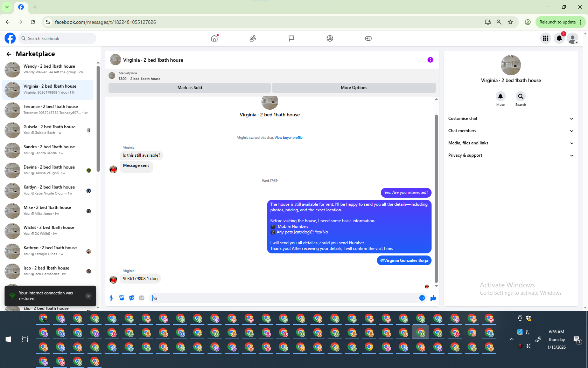Click the More Options button
Viewport: 588px width, 368px height.
tap(354, 88)
